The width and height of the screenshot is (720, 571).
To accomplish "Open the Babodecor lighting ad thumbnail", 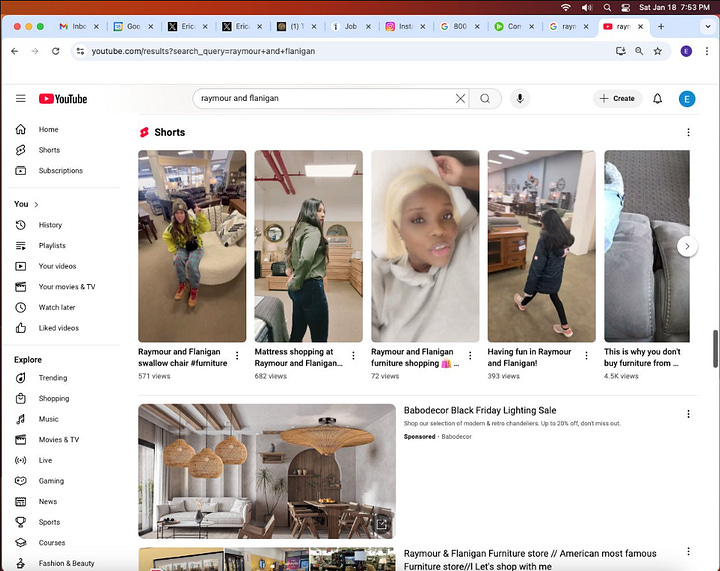I will pos(267,471).
